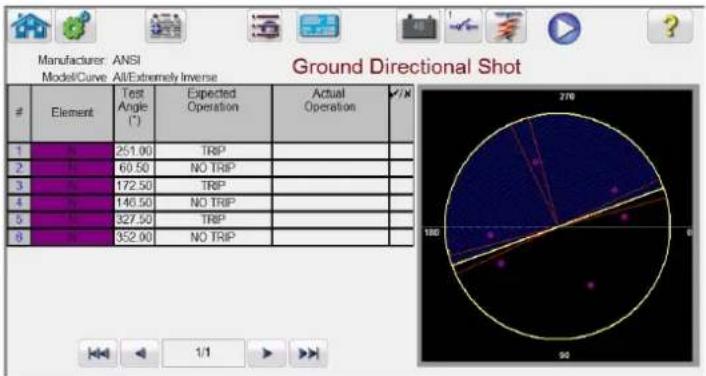Viewport: 706px width, 376px height.
Task: Click the 1/1 page number field
Action: tap(203, 353)
